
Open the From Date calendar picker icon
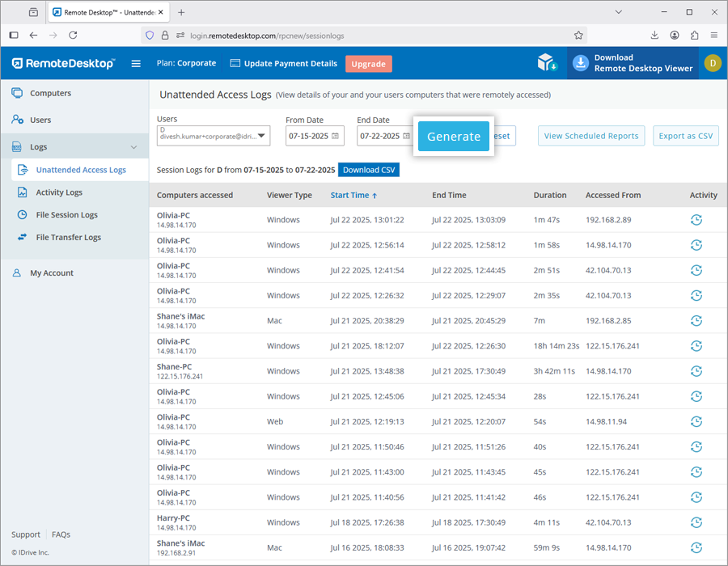click(336, 136)
